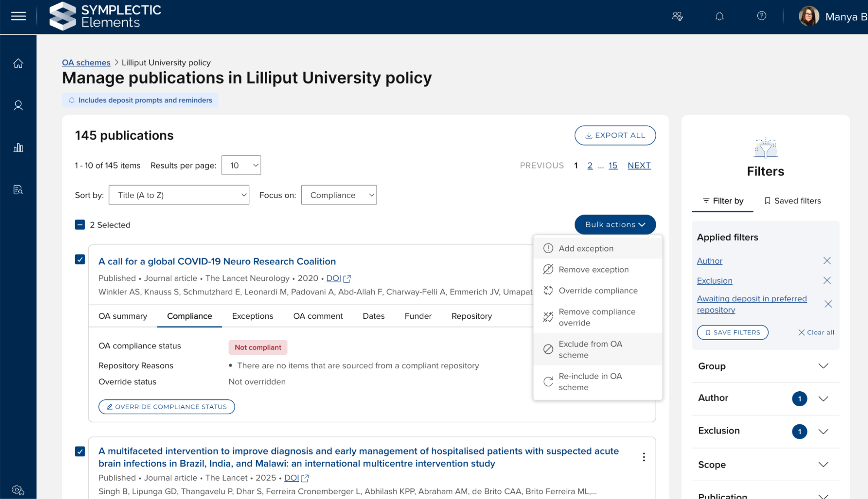Click the EXPORT ALL button
The height and width of the screenshot is (499, 868).
click(615, 135)
